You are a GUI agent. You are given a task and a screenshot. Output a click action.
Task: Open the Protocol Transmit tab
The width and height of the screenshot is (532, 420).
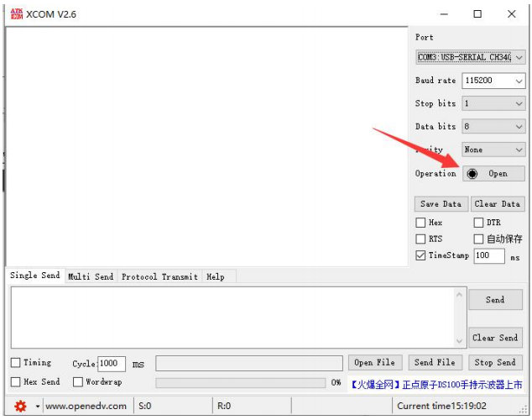point(159,276)
